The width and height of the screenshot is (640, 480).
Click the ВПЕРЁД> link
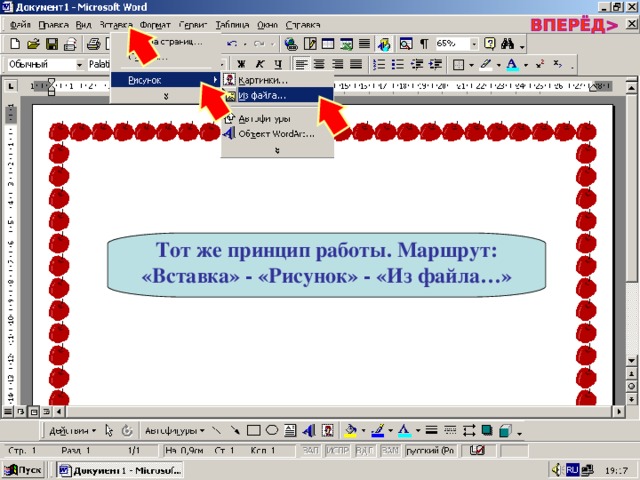[x=574, y=25]
